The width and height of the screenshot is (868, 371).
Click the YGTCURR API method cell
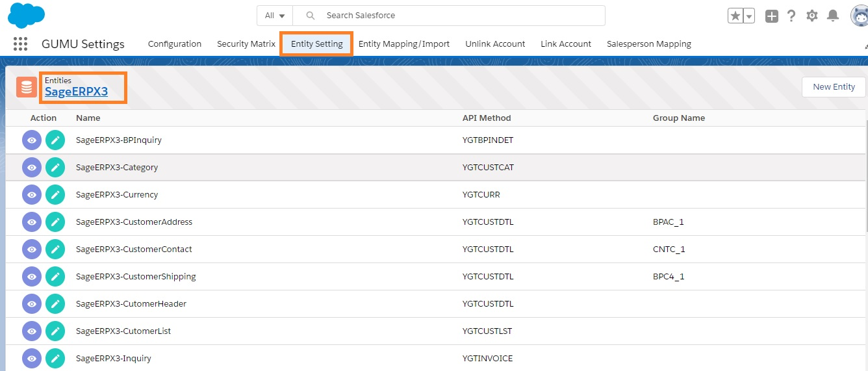click(481, 194)
